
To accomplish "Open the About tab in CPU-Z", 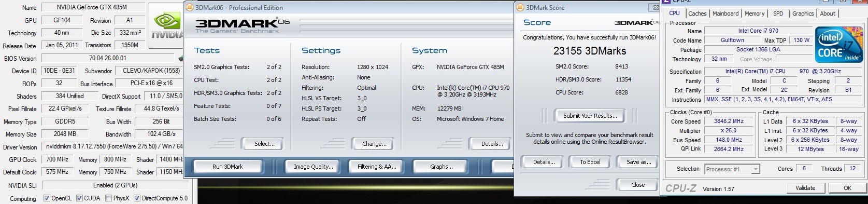I will 828,13.
